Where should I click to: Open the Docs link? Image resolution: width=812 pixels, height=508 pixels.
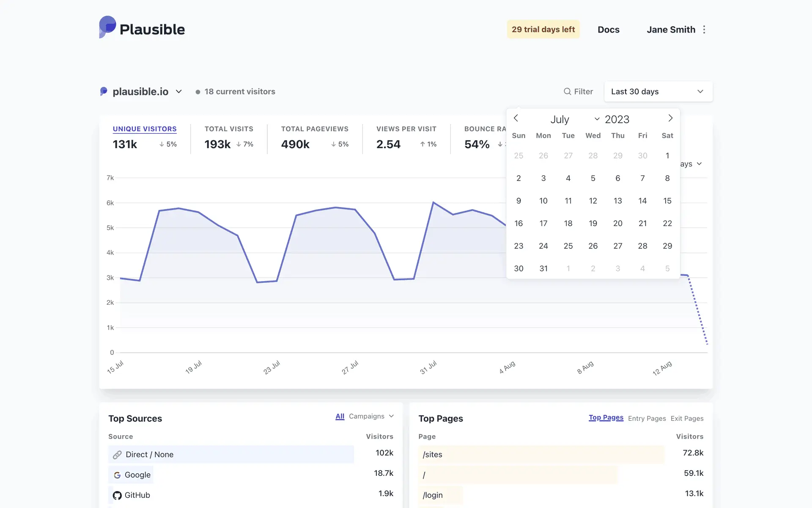coord(608,30)
